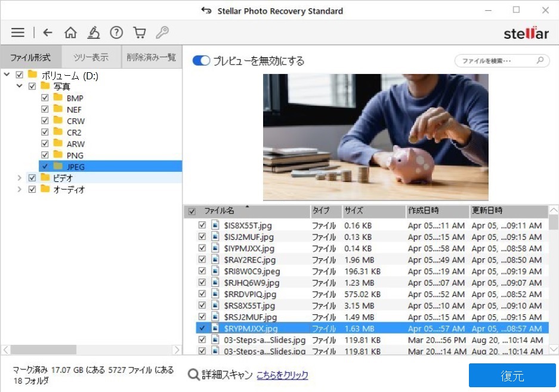Click file icon of $RAY2REC.jpg
Image resolution: width=559 pixels, height=392 pixels.
coord(215,260)
